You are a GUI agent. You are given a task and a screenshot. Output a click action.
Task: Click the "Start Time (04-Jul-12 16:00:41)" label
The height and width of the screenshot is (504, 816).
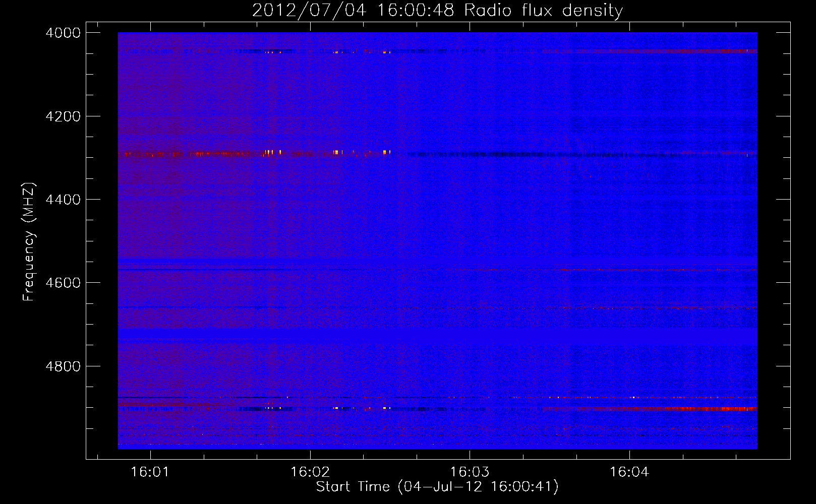(x=437, y=487)
